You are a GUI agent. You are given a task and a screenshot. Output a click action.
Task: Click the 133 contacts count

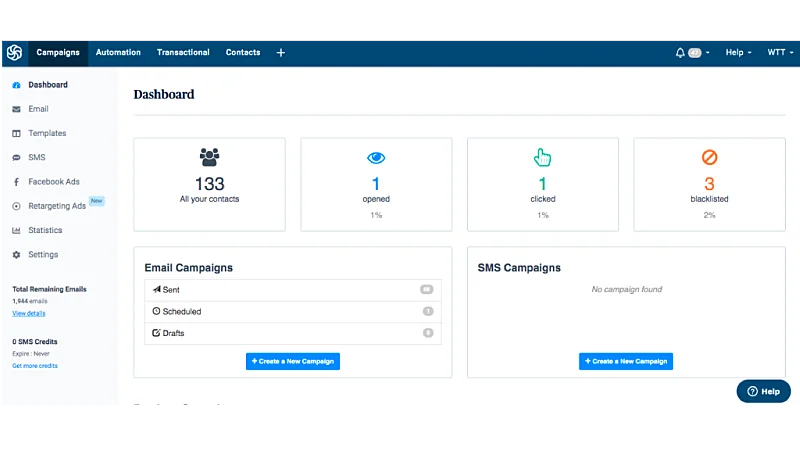209,184
